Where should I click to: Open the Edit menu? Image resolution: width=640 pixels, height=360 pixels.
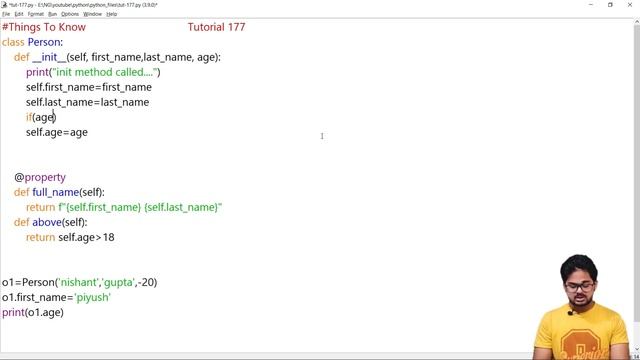point(19,14)
